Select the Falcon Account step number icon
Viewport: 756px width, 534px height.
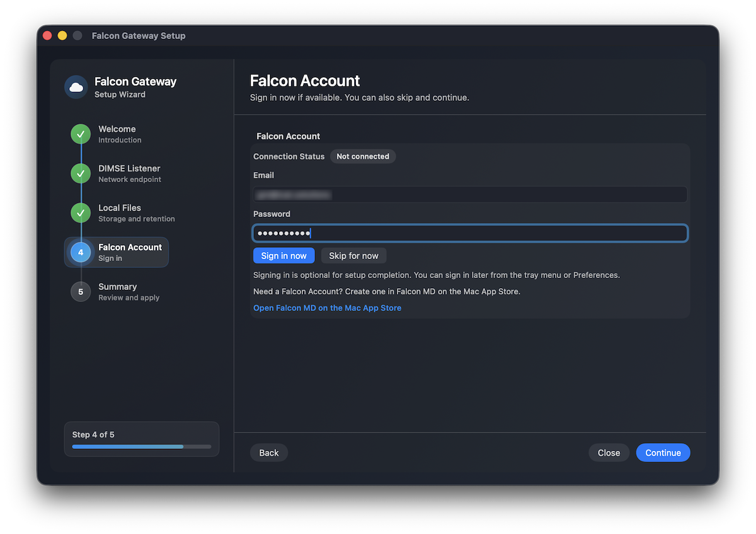click(x=80, y=252)
